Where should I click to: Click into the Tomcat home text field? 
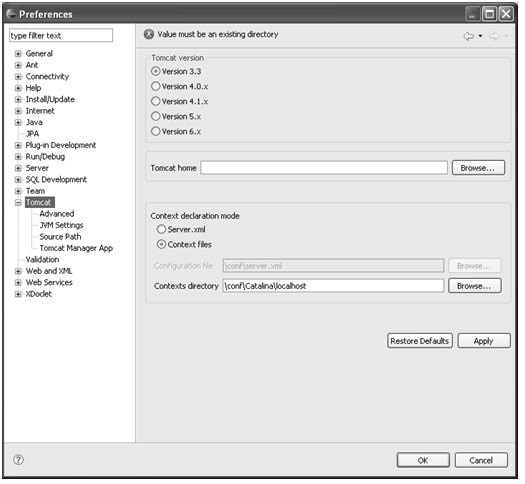pos(324,168)
